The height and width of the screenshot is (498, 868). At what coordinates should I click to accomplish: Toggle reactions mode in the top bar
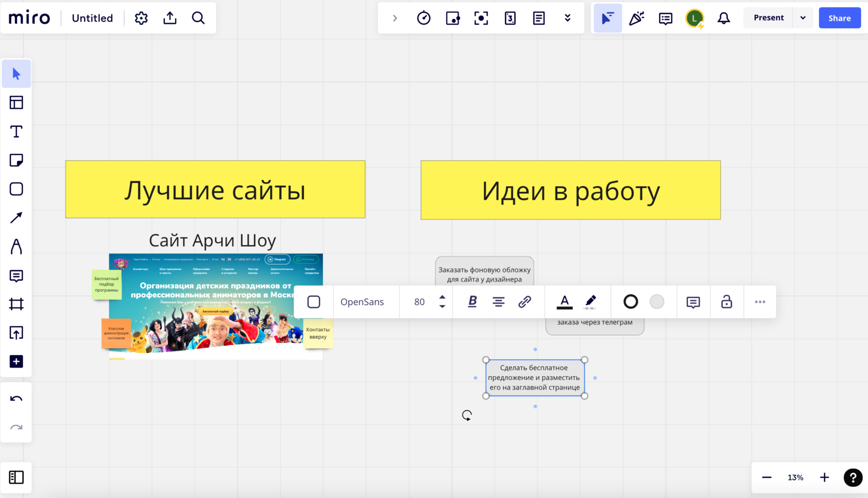pyautogui.click(x=636, y=18)
